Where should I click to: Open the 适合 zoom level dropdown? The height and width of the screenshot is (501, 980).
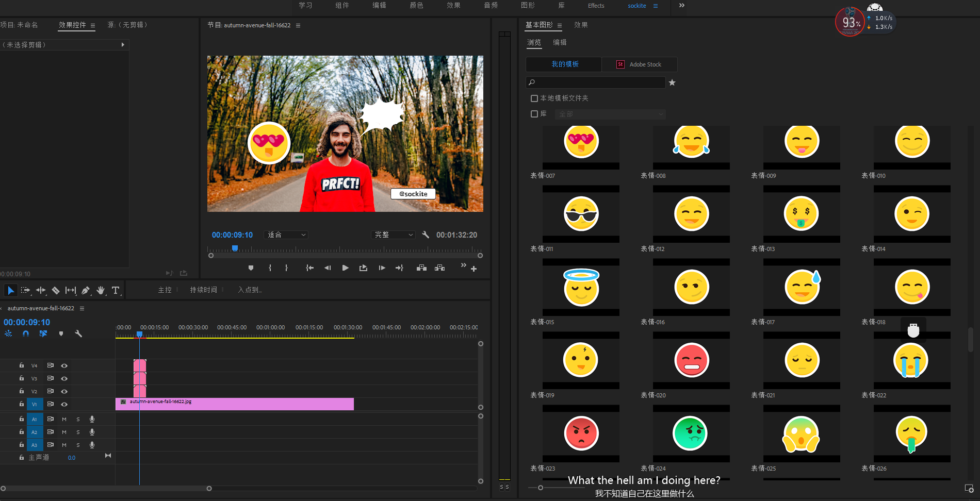[287, 235]
